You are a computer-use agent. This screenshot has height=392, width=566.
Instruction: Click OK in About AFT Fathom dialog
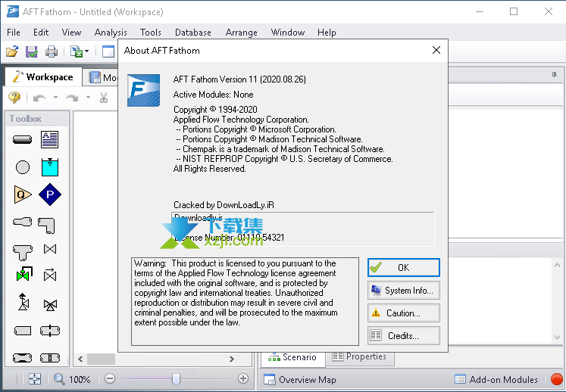[x=404, y=268]
